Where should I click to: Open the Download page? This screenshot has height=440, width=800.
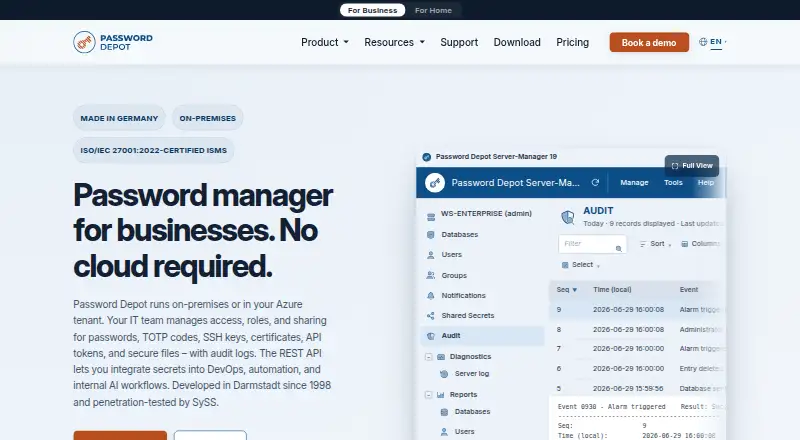[517, 42]
